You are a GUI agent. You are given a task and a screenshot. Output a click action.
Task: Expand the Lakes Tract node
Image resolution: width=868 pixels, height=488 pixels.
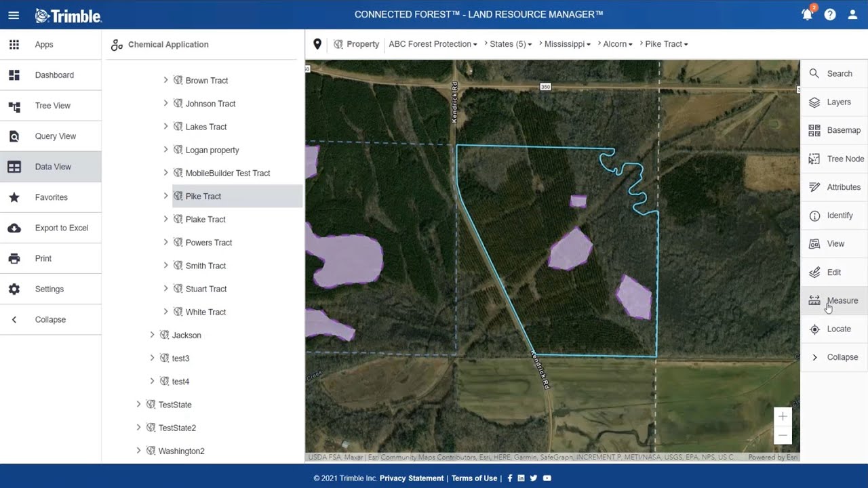[165, 126]
